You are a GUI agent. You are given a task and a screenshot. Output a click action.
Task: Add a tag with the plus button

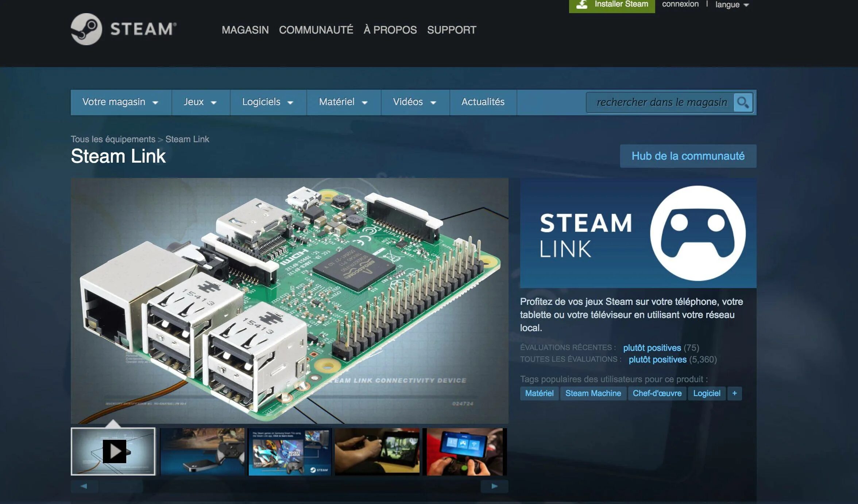click(x=734, y=393)
